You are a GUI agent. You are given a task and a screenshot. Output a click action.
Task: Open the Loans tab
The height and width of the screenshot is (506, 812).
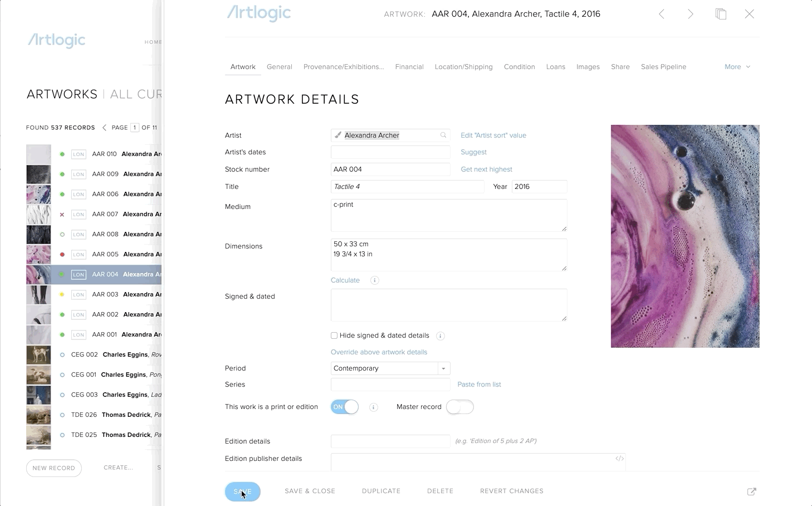[x=556, y=67]
